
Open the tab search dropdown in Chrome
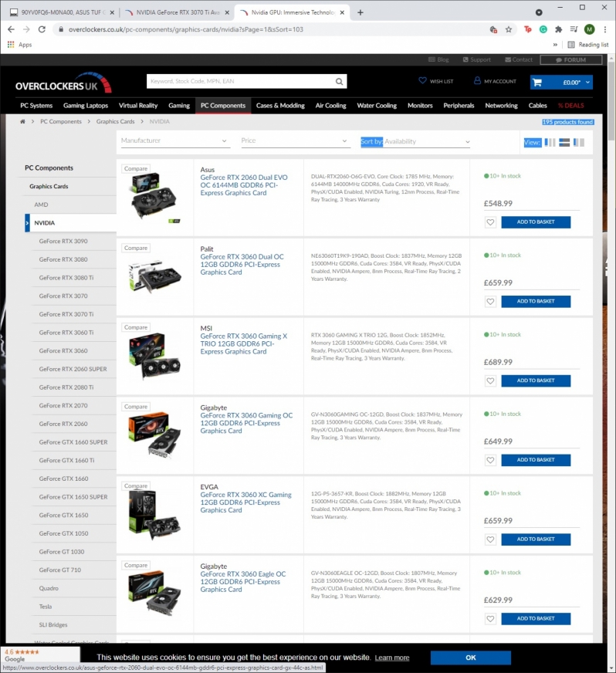pyautogui.click(x=539, y=12)
